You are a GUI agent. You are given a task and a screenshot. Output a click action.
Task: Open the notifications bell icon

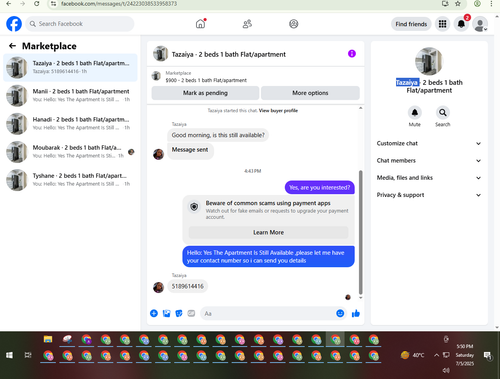click(x=461, y=24)
